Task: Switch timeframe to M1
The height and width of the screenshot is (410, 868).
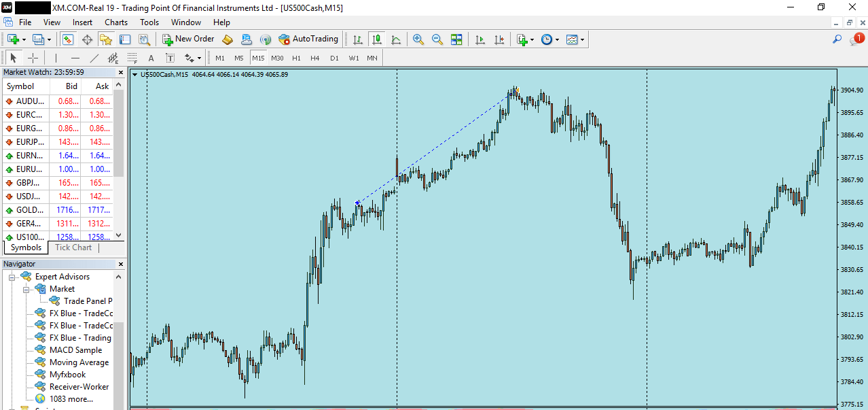Action: point(220,58)
